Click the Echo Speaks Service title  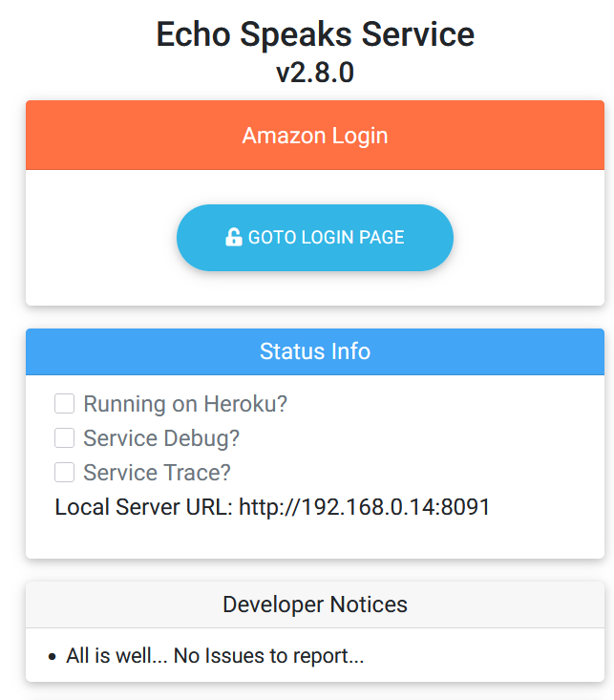point(315,34)
